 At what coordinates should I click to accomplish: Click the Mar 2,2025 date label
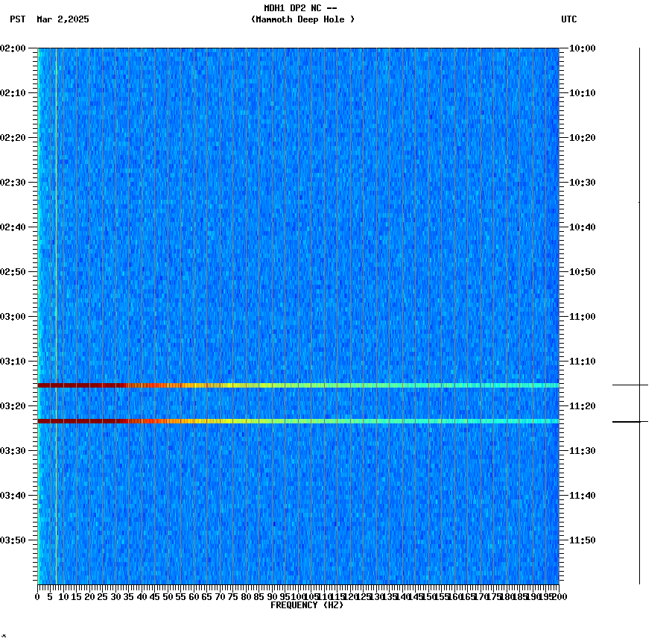pyautogui.click(x=63, y=20)
